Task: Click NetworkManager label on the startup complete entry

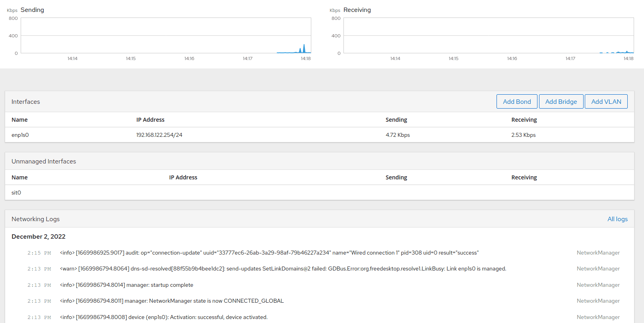Action: (x=598, y=285)
